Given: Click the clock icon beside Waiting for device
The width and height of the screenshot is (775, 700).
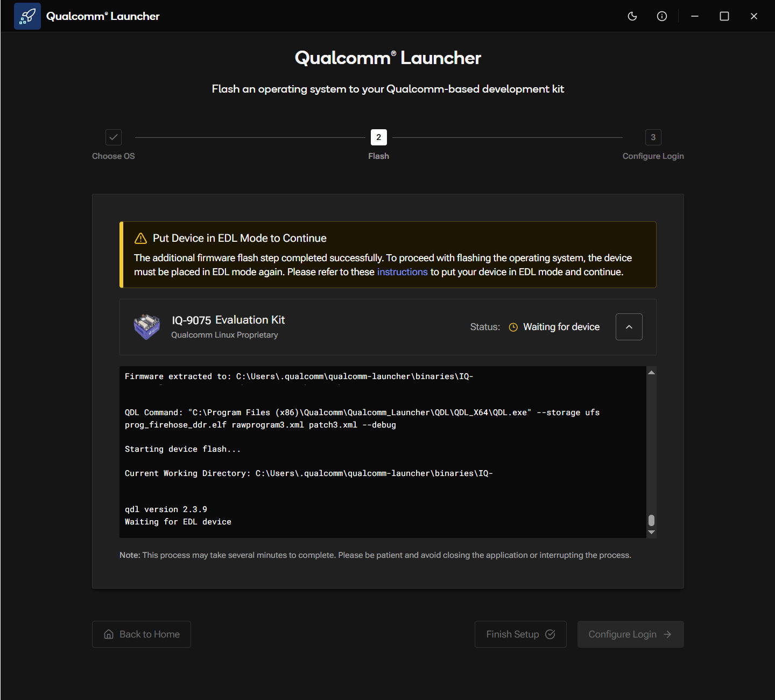Looking at the screenshot, I should coord(513,327).
